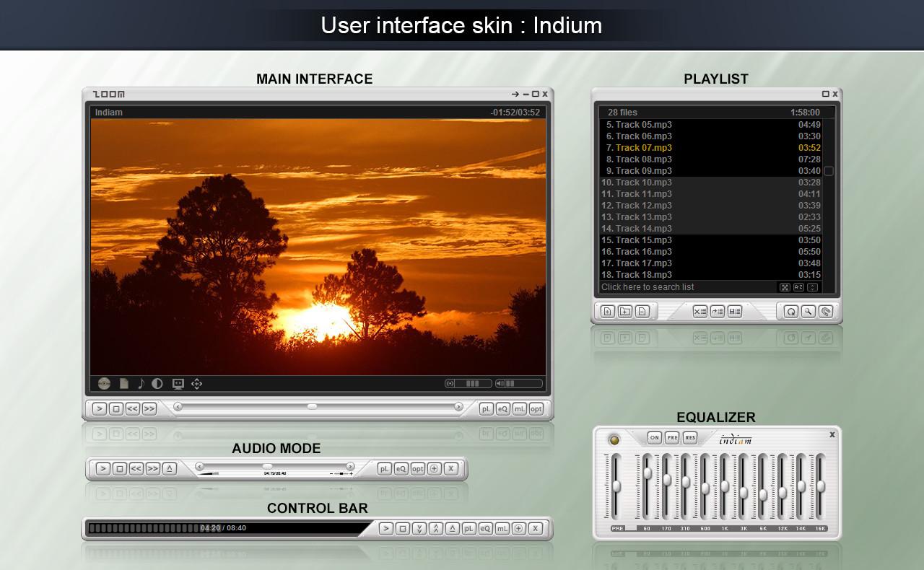Click the sort direction arrows beside A-Z
This screenshot has height=570, width=924.
click(813, 286)
